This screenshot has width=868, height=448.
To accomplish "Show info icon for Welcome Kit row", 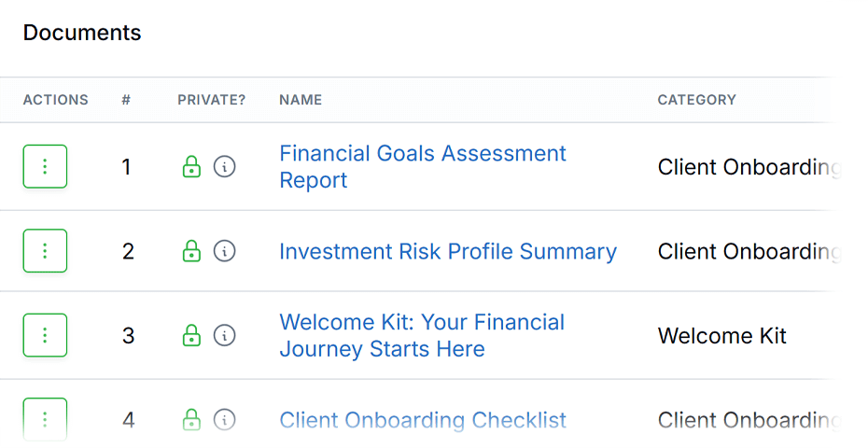I will 224,335.
